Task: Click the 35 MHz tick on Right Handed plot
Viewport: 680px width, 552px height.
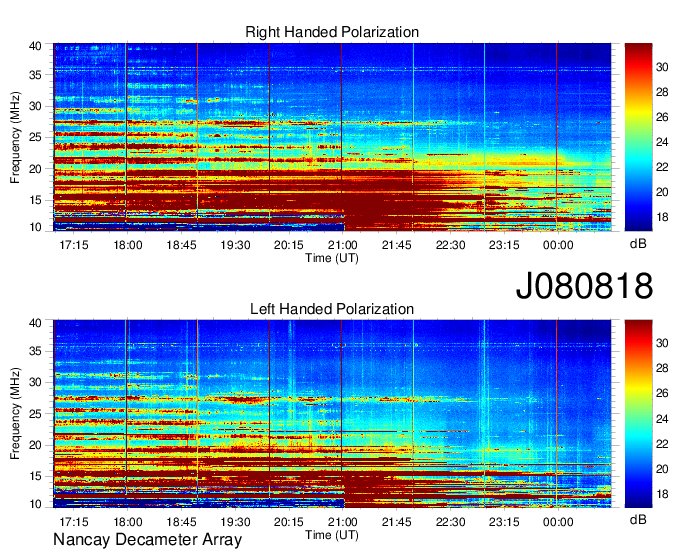Action: [x=35, y=75]
